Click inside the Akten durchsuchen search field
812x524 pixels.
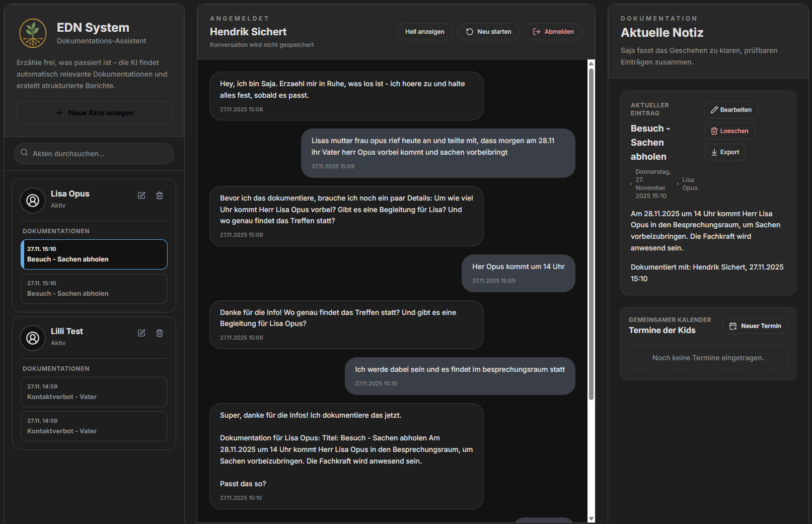[94, 153]
